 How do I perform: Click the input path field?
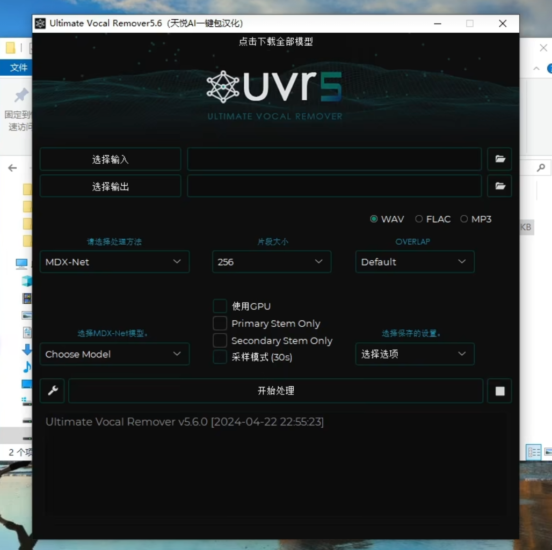point(334,159)
